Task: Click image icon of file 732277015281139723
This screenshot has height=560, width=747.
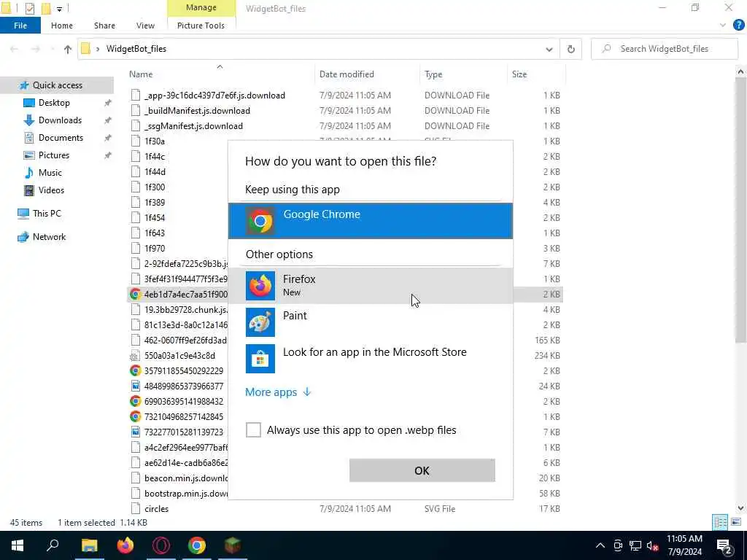Action: click(135, 432)
